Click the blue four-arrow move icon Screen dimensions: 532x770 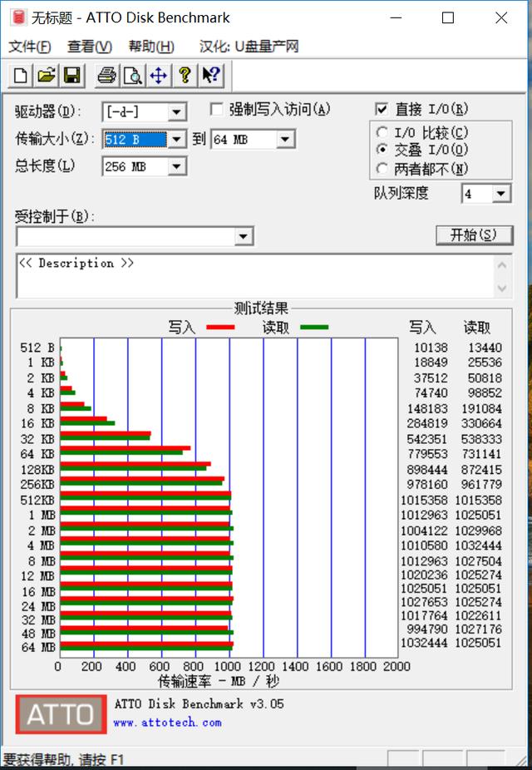[x=159, y=75]
